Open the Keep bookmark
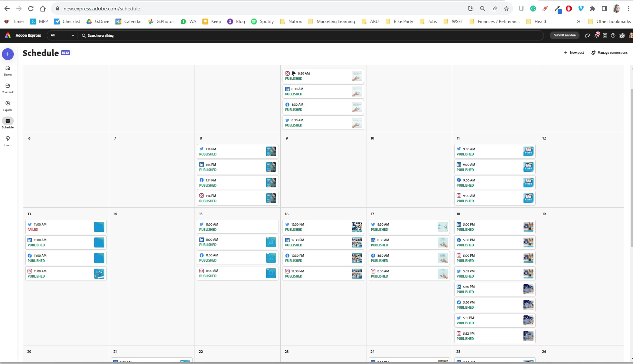Viewport: 633px width, 364px height. (212, 22)
